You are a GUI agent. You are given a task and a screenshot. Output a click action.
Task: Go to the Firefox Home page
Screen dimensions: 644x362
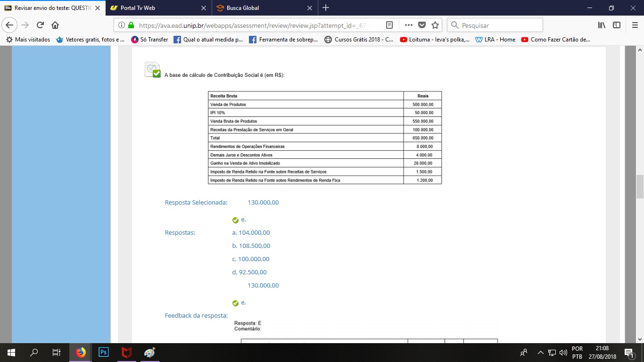click(x=55, y=25)
